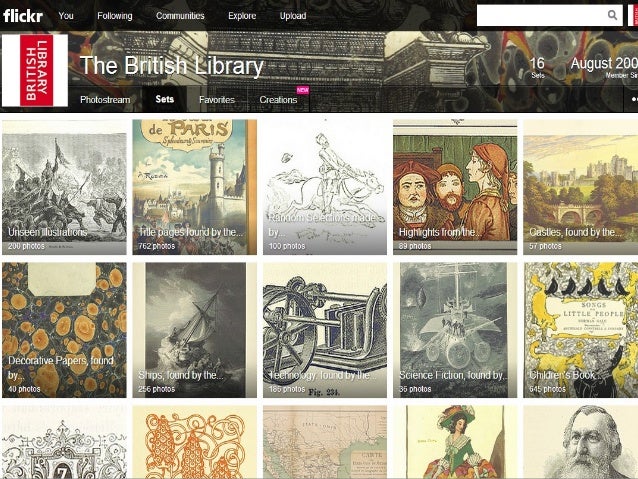Open the ornamental number 7 set thumbnail

coord(64,442)
